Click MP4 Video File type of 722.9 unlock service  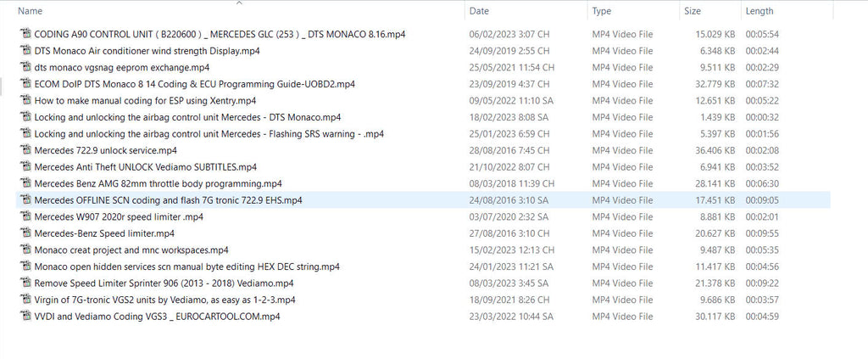(622, 150)
